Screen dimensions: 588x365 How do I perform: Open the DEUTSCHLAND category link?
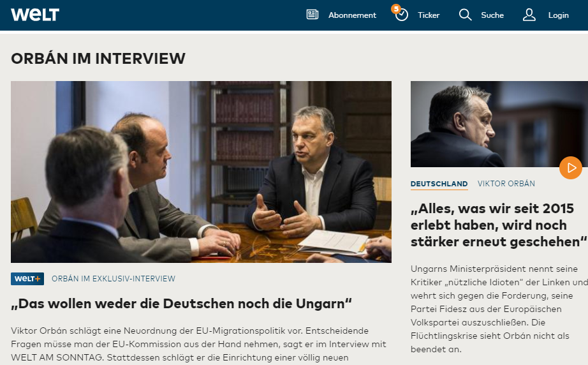(439, 184)
